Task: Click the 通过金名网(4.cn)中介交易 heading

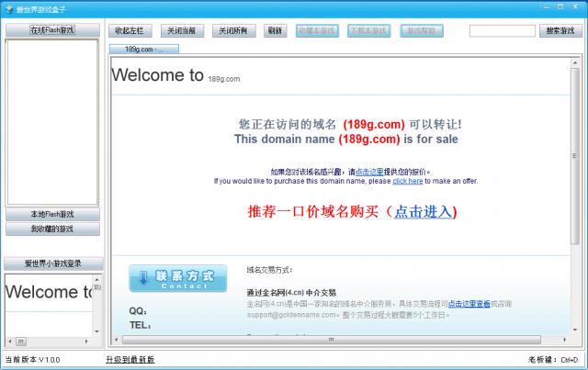Action: point(291,292)
